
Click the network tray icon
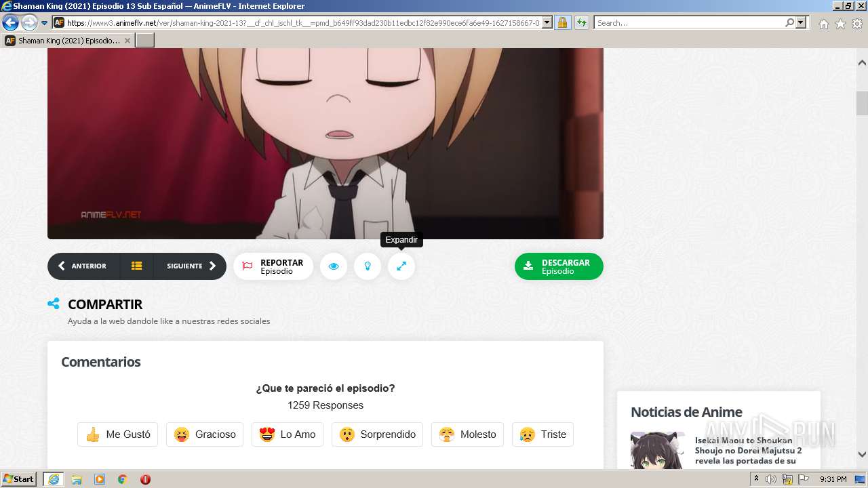click(787, 479)
